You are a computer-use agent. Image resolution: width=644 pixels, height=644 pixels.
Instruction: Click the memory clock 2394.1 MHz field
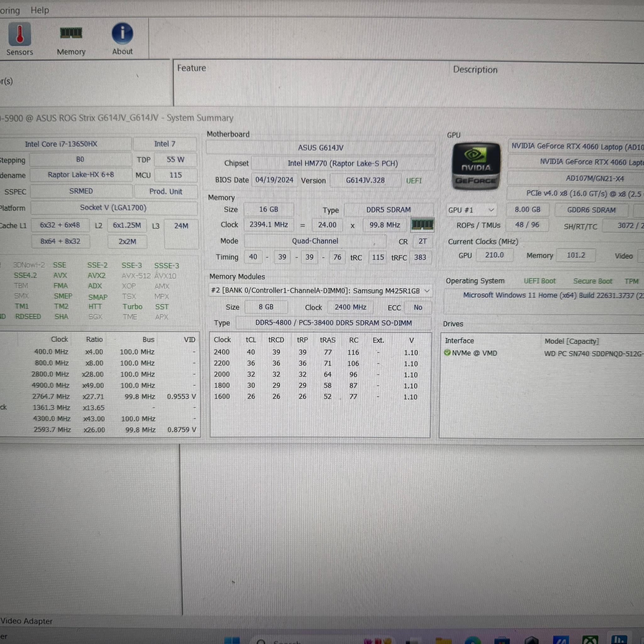coord(269,225)
